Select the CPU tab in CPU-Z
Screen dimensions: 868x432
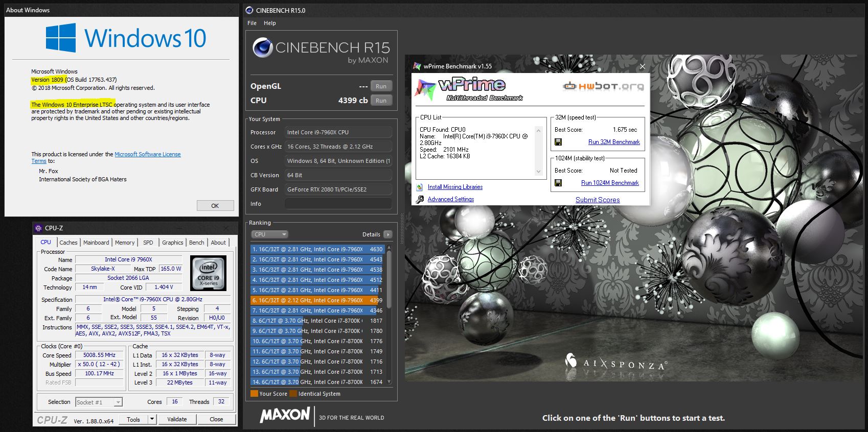(45, 242)
